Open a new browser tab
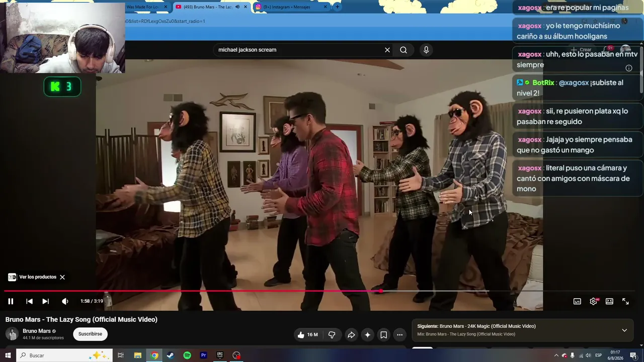 [x=337, y=7]
